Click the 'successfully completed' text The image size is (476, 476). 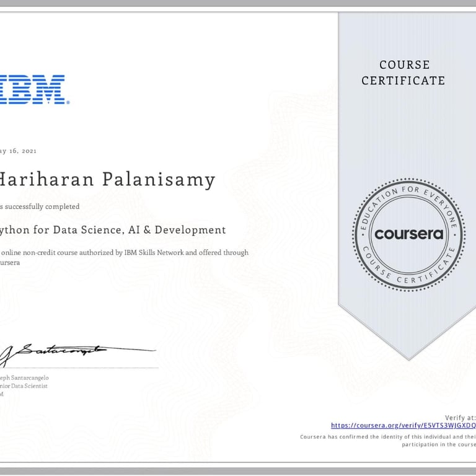(x=42, y=206)
